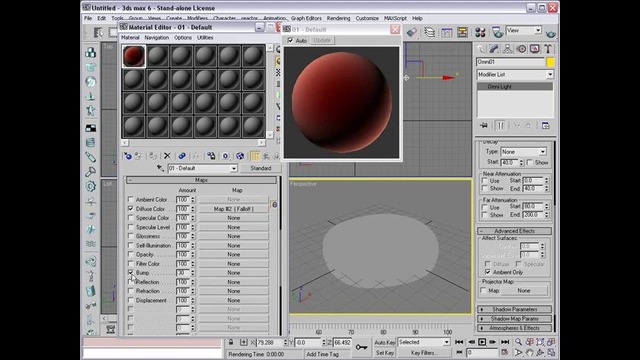
Task: Open the Utilities hammer tab
Action: point(548,49)
